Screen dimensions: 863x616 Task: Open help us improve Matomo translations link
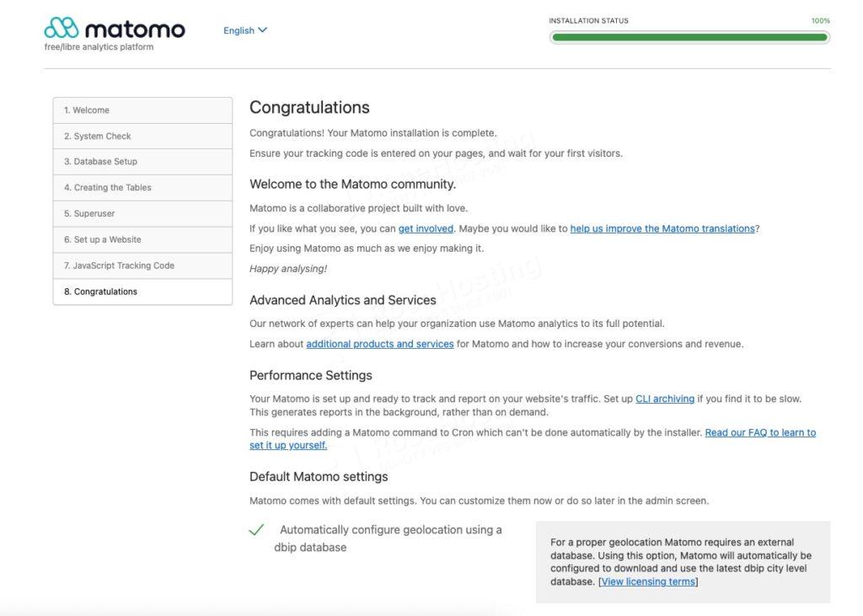click(662, 228)
